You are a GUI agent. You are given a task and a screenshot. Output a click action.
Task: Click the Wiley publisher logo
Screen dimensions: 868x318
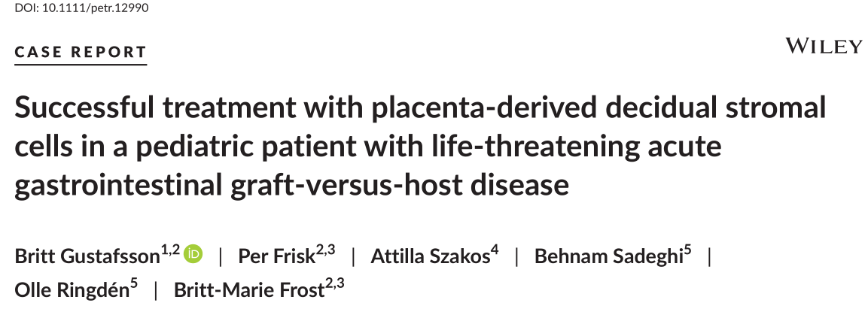824,46
